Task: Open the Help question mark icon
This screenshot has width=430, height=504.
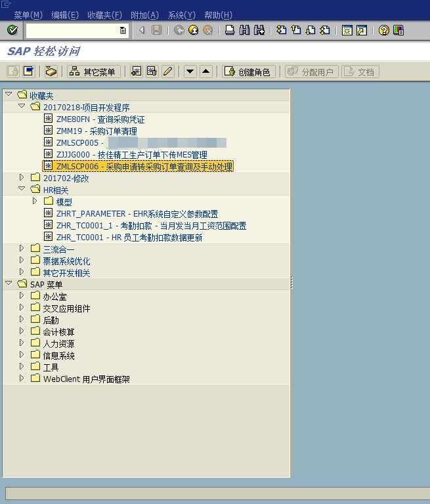Action: pos(383,30)
